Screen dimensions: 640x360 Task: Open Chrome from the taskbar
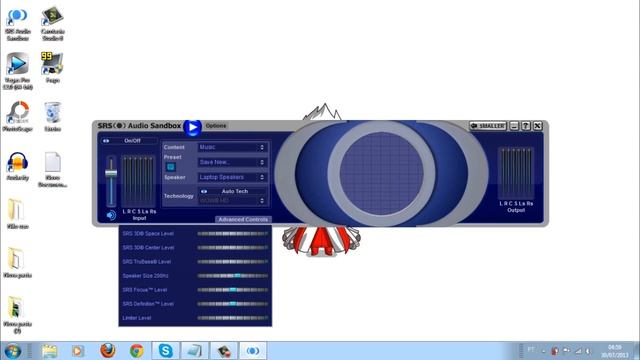[137, 351]
